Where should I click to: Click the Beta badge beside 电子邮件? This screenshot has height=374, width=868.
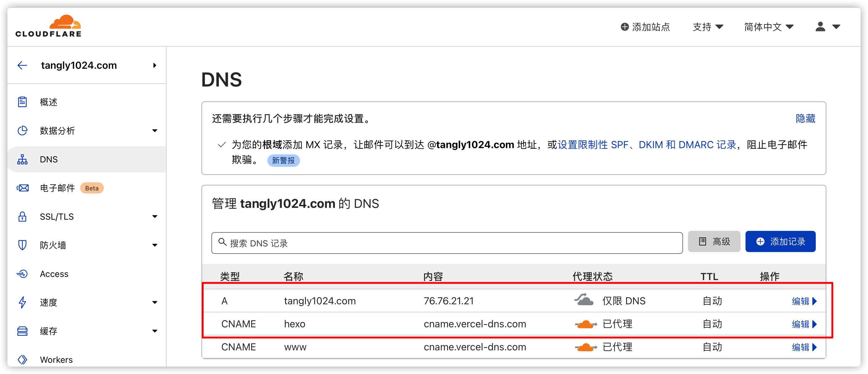pos(92,188)
